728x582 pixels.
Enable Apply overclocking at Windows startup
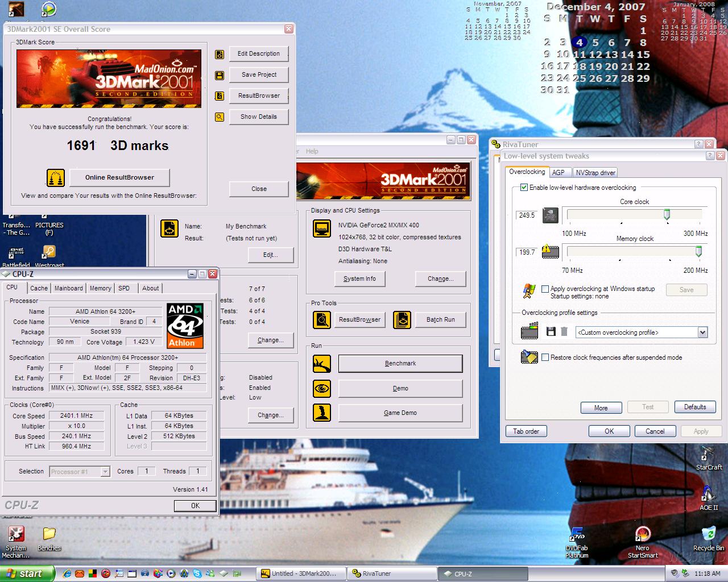(x=545, y=289)
